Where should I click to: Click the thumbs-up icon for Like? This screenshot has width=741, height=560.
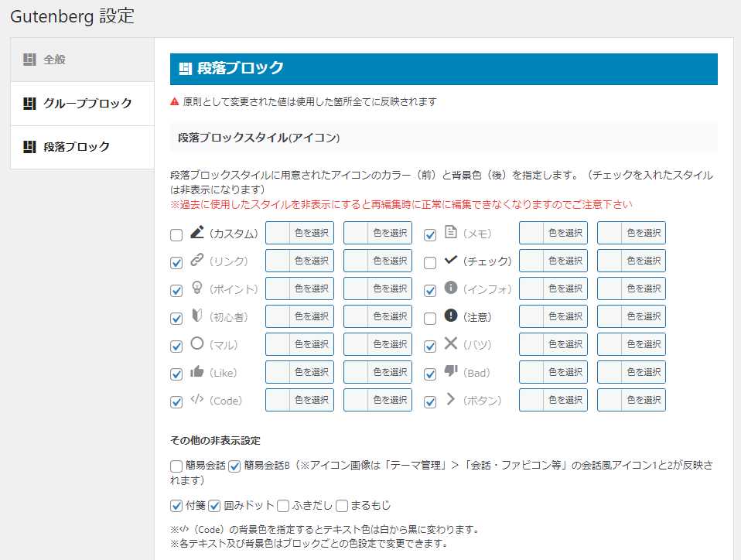tap(197, 372)
